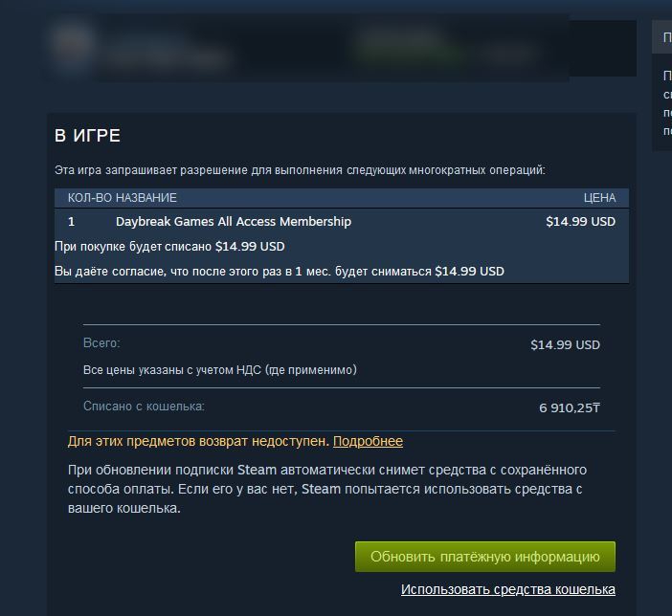
Task: Click the quantity 1 in the item row
Action: click(71, 222)
